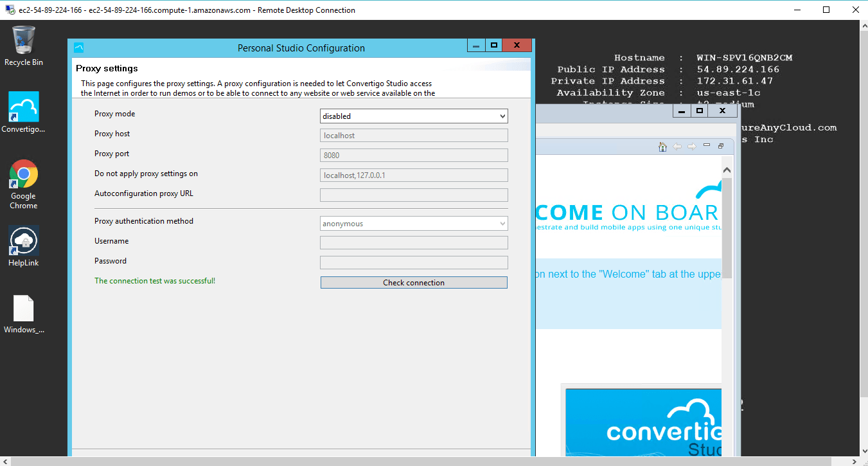
Task: Open the Proxy mode dropdown
Action: tap(503, 116)
